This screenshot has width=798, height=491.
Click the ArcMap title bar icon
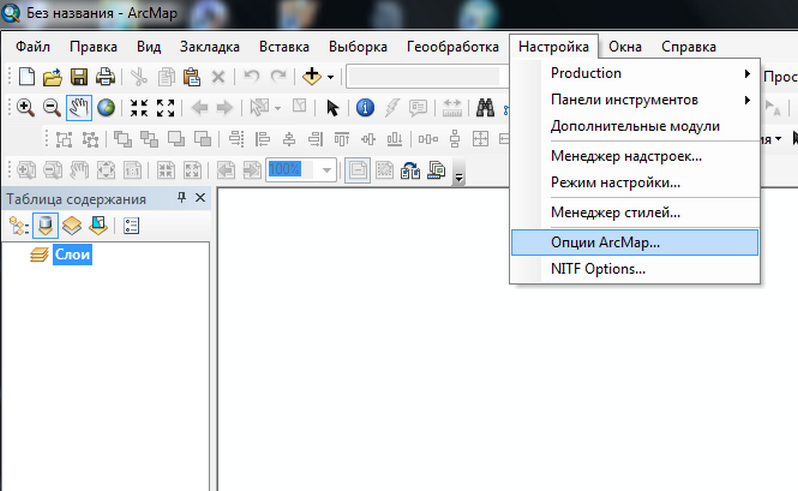[11, 12]
